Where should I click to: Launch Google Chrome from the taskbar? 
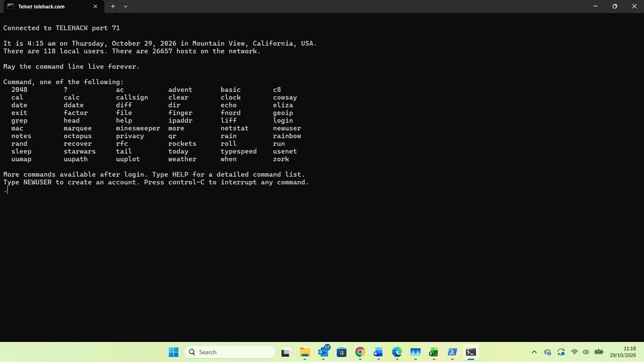pos(360,352)
